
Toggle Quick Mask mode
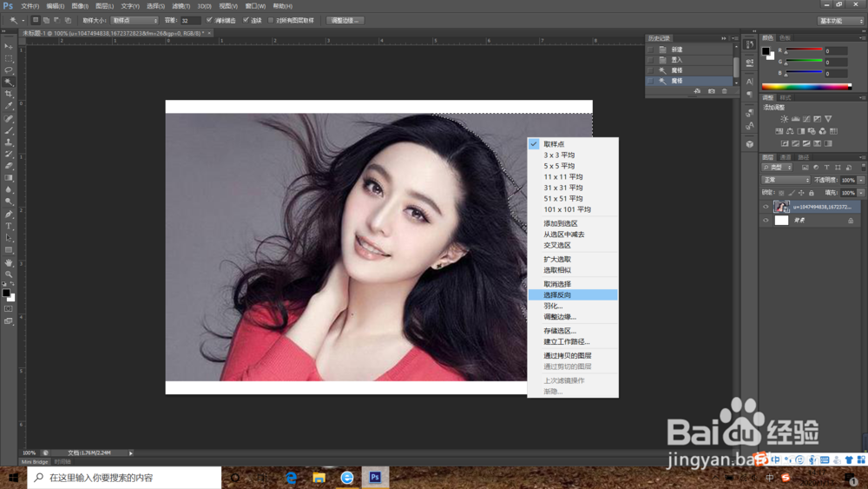tap(9, 309)
